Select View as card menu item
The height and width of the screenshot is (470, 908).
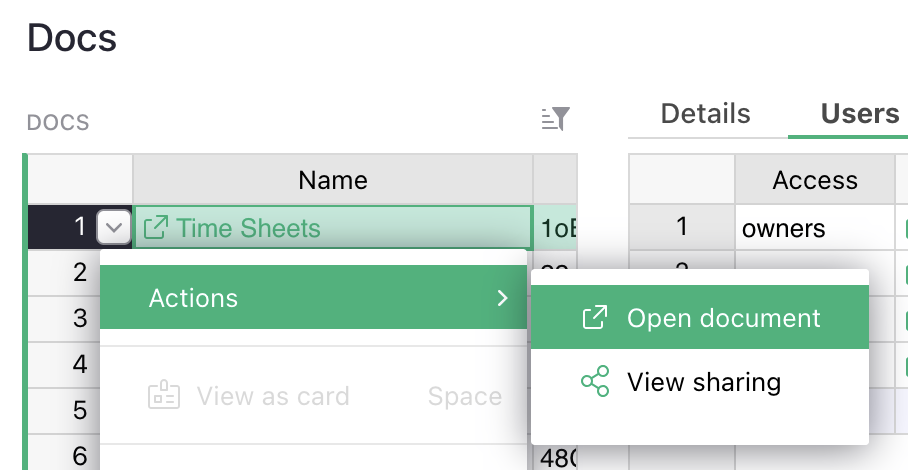coord(313,396)
